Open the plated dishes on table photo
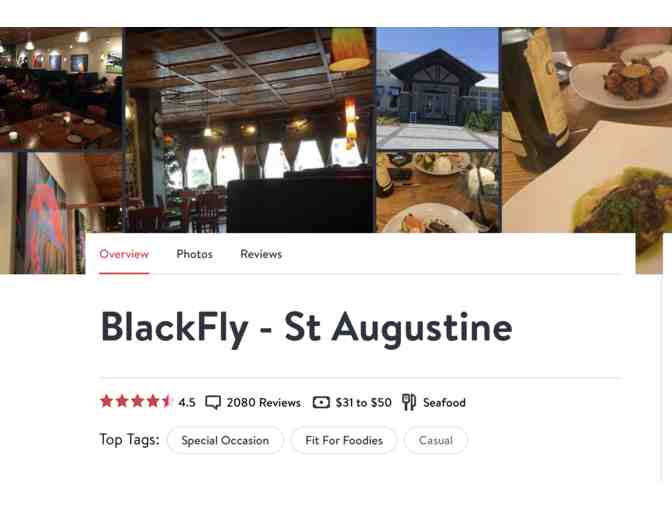This screenshot has height=510, width=672. point(438,192)
